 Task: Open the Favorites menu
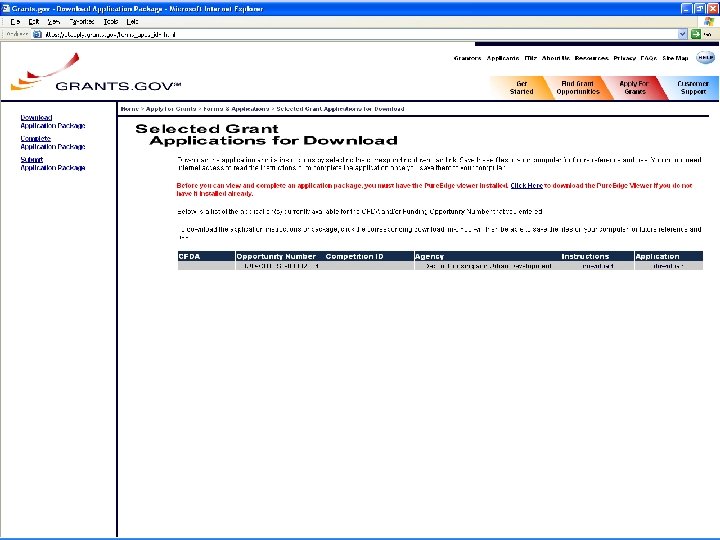pos(82,22)
